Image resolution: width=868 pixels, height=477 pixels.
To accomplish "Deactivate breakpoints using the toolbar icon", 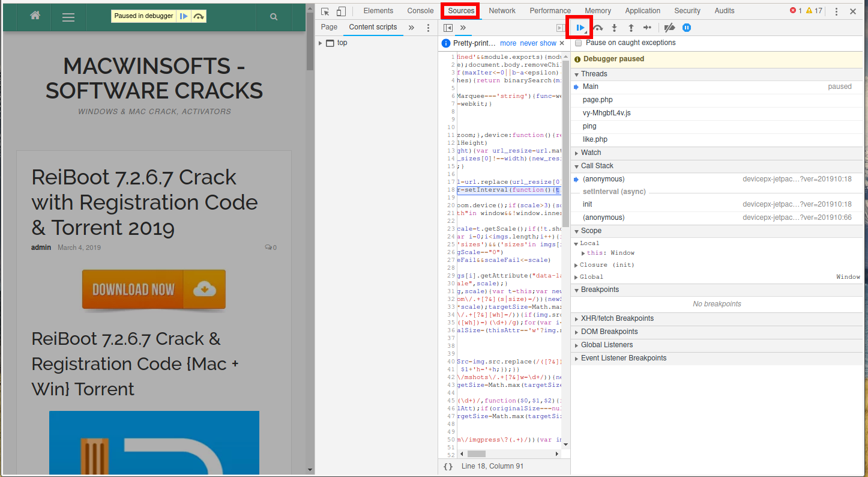I will point(669,28).
